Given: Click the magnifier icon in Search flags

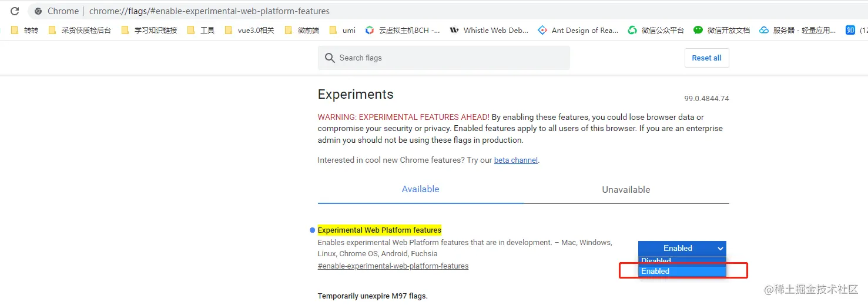Looking at the screenshot, I should click(x=330, y=58).
